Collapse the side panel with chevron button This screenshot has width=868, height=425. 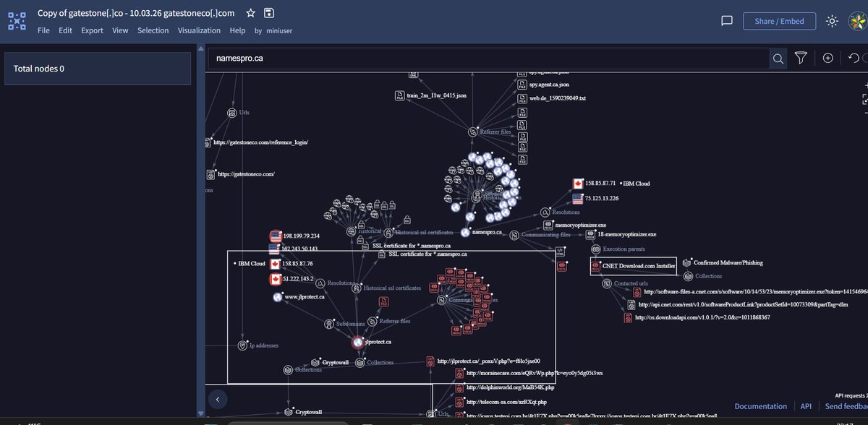pos(218,399)
